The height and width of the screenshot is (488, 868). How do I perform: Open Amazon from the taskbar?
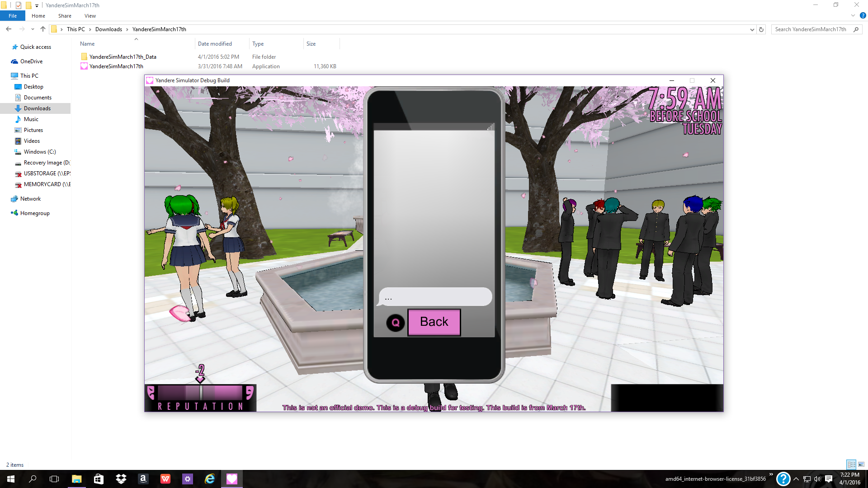tap(143, 479)
